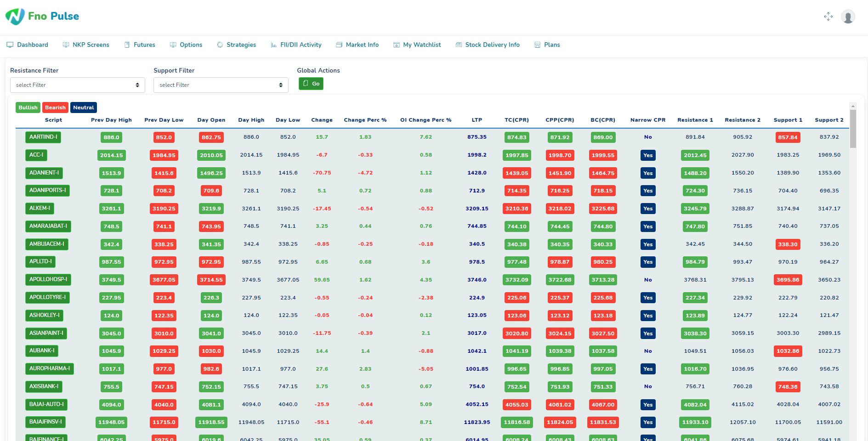The width and height of the screenshot is (868, 441).
Task: Click the Support 2 column header
Action: coord(829,120)
